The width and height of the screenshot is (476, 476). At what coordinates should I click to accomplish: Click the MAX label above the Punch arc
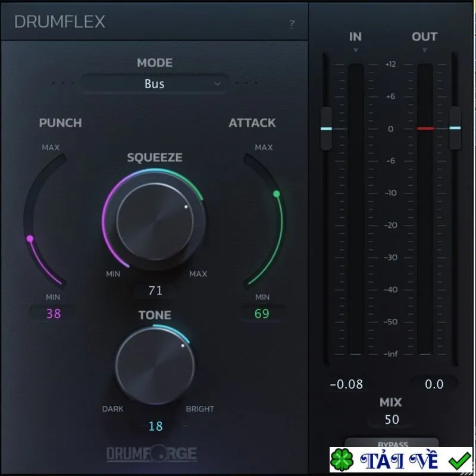(51, 148)
